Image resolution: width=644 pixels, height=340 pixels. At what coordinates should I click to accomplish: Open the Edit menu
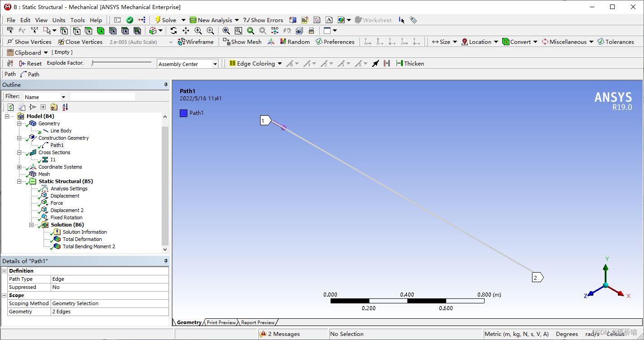coord(25,20)
